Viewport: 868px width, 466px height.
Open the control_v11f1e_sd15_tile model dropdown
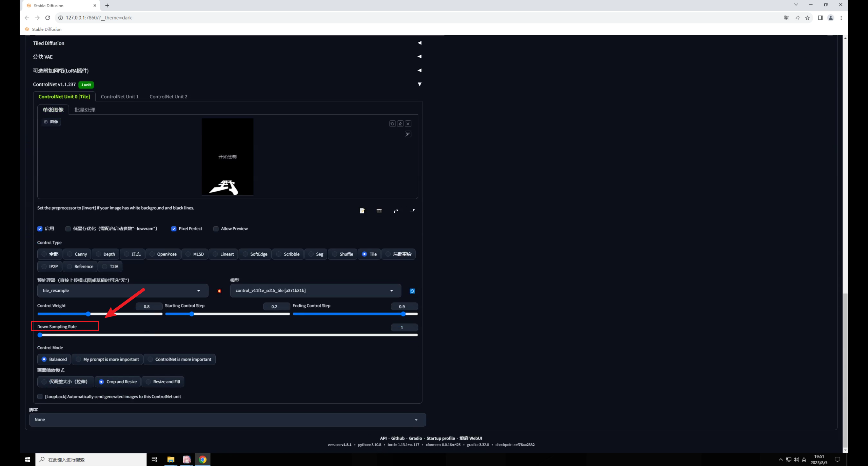(315, 291)
